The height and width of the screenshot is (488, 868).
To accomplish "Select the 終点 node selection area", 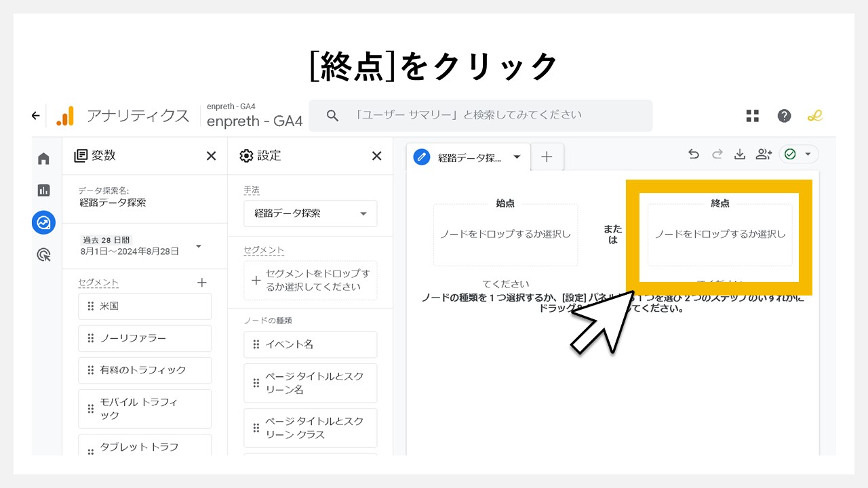I will (719, 235).
